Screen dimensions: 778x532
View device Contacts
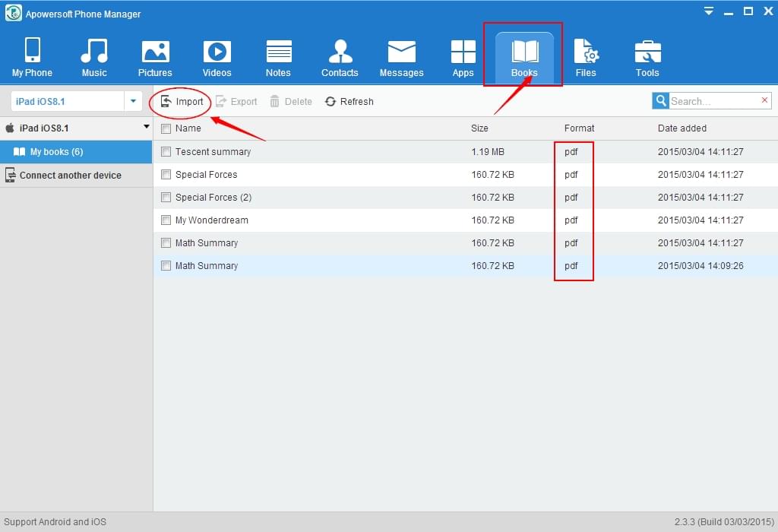tap(340, 56)
